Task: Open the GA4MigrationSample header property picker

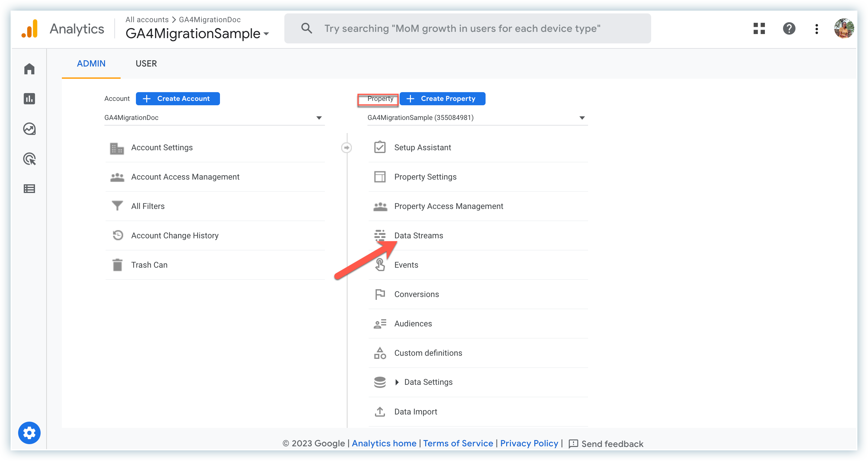Action: click(x=197, y=34)
